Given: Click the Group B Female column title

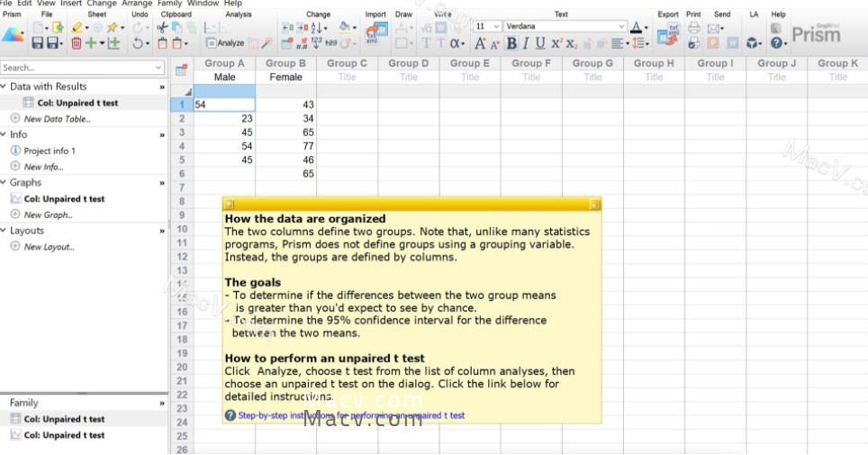Looking at the screenshot, I should [x=285, y=77].
